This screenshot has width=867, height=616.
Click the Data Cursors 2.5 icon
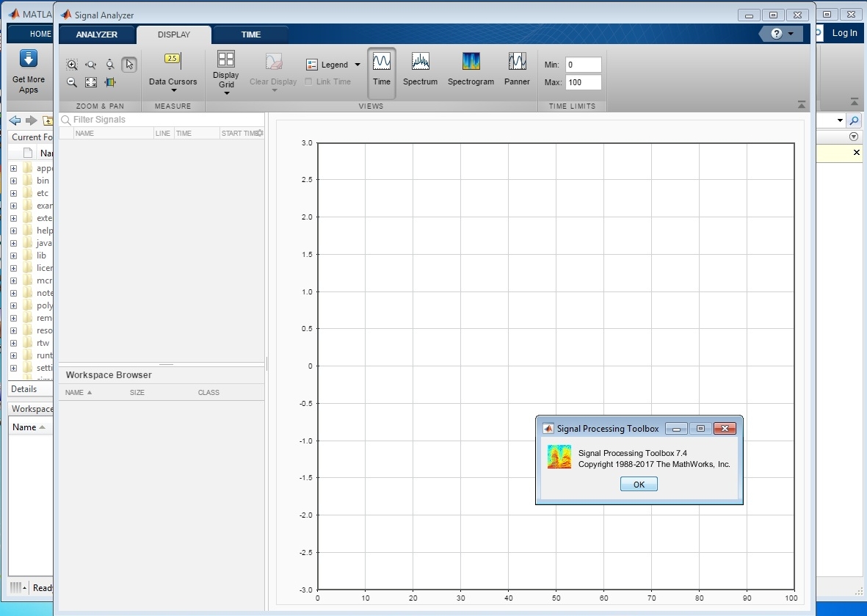pos(173,60)
